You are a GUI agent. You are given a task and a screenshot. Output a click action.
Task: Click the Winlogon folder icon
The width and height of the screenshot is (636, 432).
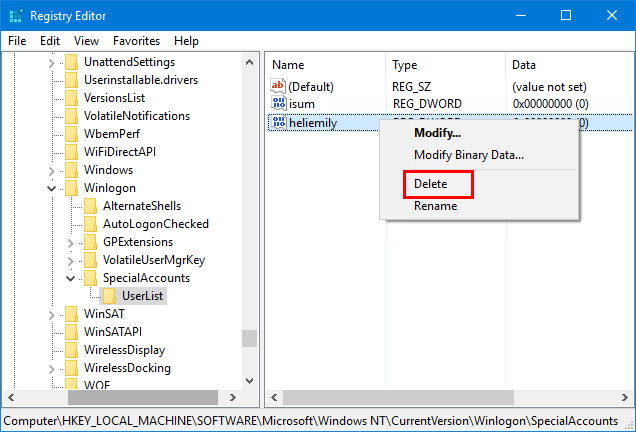(x=70, y=188)
